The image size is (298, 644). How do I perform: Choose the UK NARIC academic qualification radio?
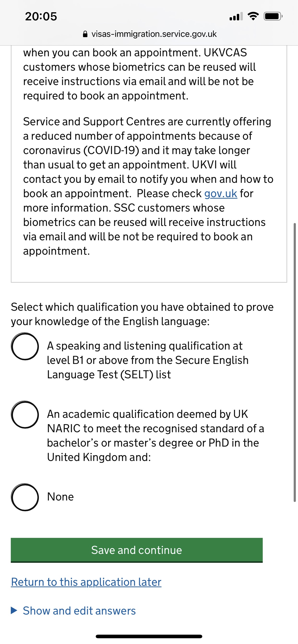tap(25, 414)
